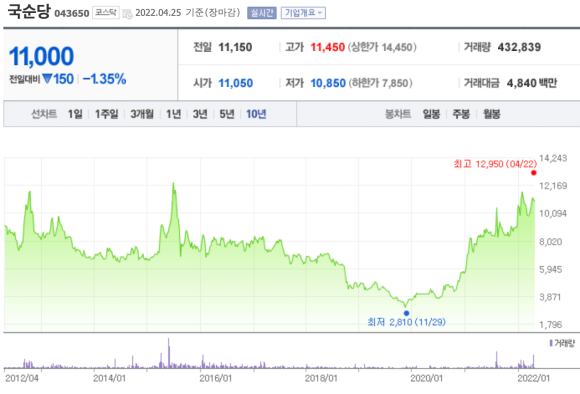
Task: Click the 거래량 value 432,839
Action: (x=519, y=47)
